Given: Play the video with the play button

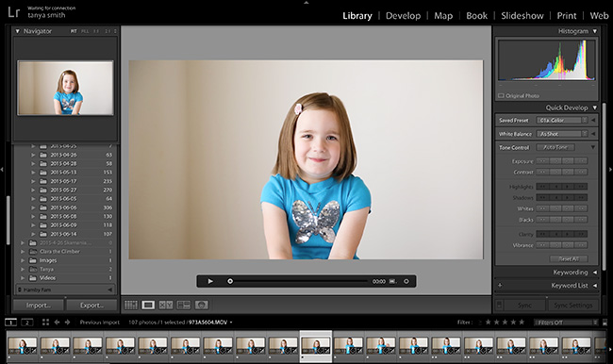Looking at the screenshot, I should point(210,281).
